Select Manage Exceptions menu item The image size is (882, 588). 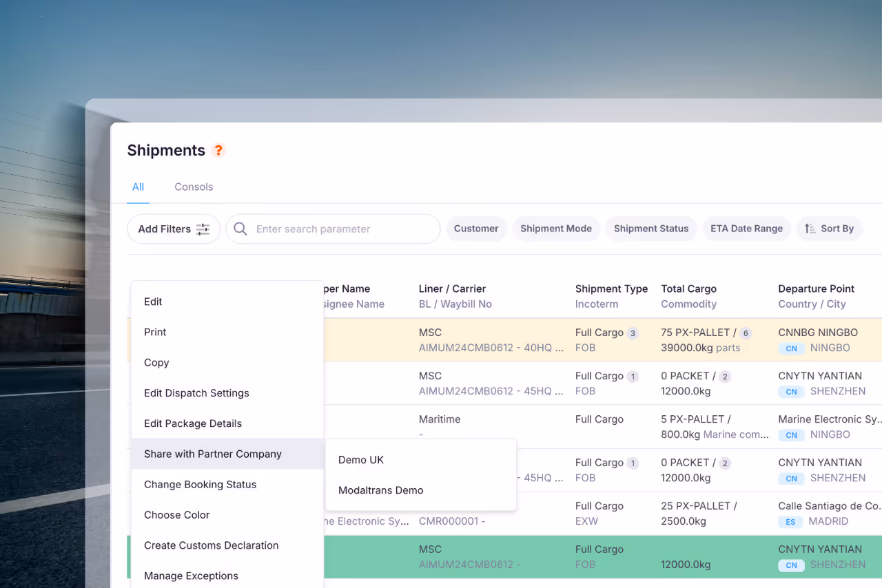pos(227,576)
